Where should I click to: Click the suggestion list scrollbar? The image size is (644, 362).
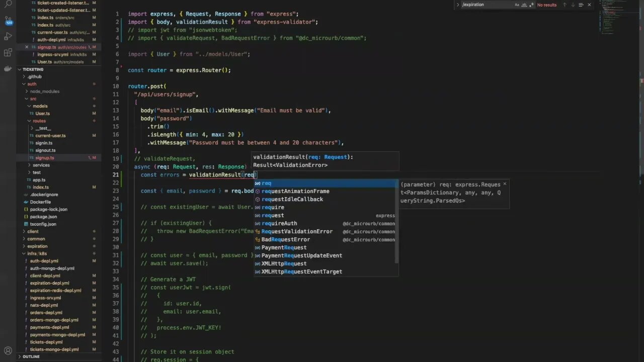click(x=397, y=221)
